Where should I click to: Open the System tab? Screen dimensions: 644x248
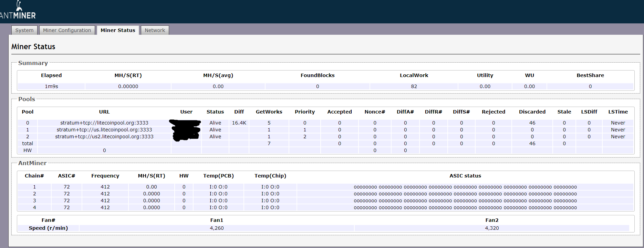click(24, 30)
